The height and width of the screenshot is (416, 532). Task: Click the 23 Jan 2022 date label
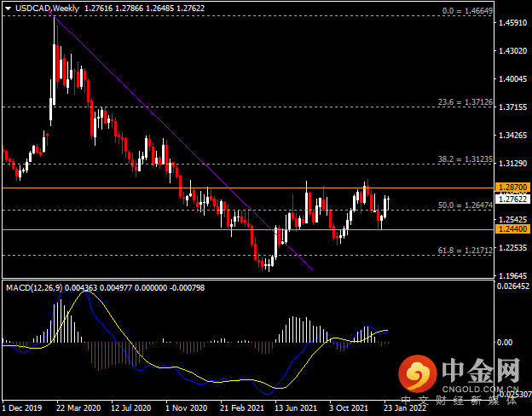coord(405,407)
